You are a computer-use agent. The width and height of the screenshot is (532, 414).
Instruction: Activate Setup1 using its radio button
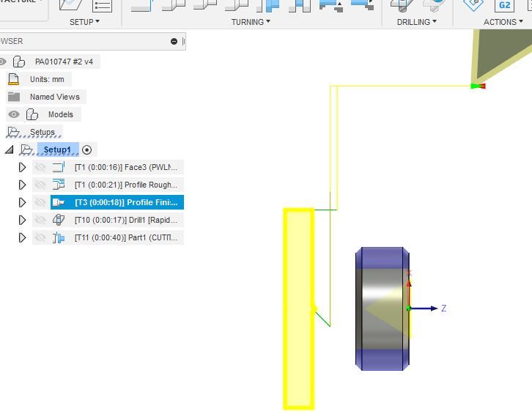[x=87, y=149]
